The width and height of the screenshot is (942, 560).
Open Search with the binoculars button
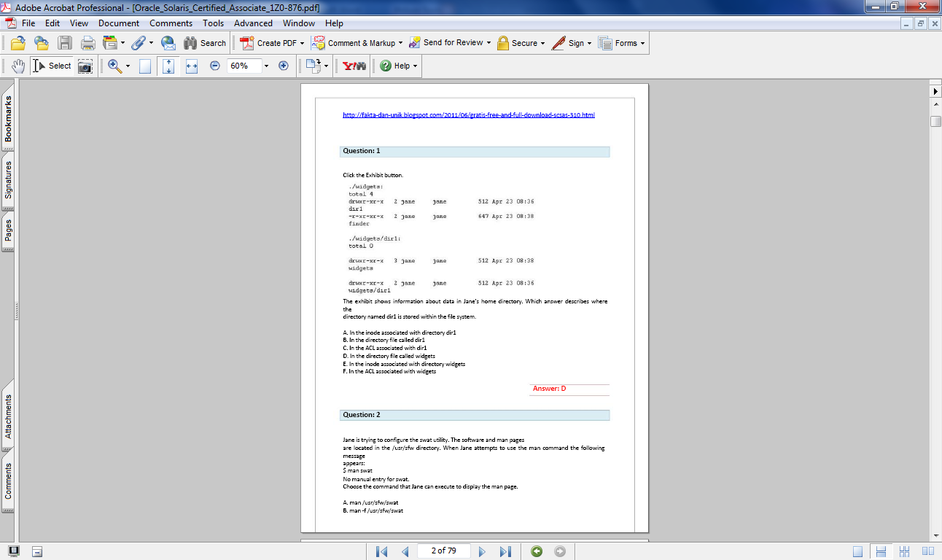[x=205, y=43]
